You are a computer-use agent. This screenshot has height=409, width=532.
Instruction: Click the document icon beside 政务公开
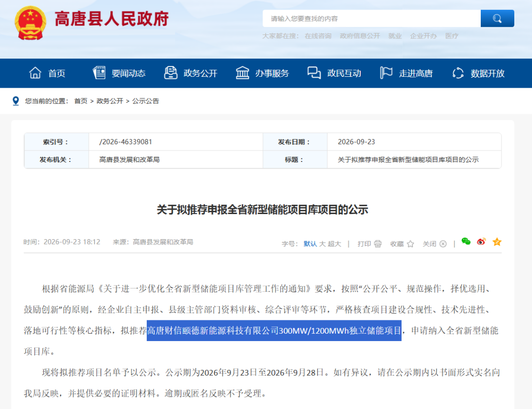(x=170, y=73)
